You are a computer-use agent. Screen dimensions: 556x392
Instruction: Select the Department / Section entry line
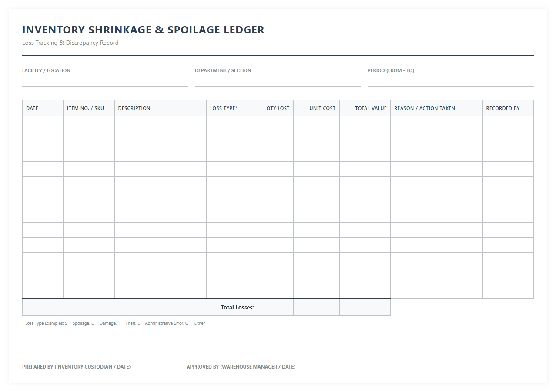[278, 81]
